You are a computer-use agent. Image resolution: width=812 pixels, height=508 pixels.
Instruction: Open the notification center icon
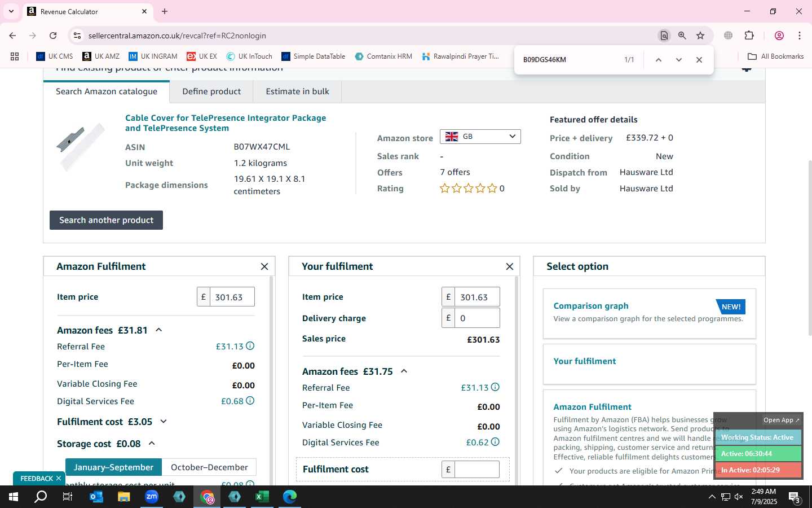coord(795,497)
